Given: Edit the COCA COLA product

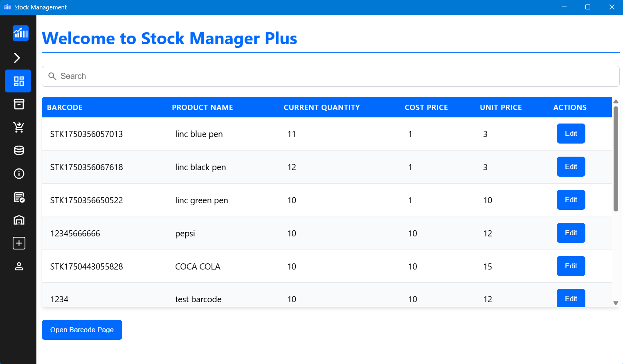Looking at the screenshot, I should tap(571, 266).
